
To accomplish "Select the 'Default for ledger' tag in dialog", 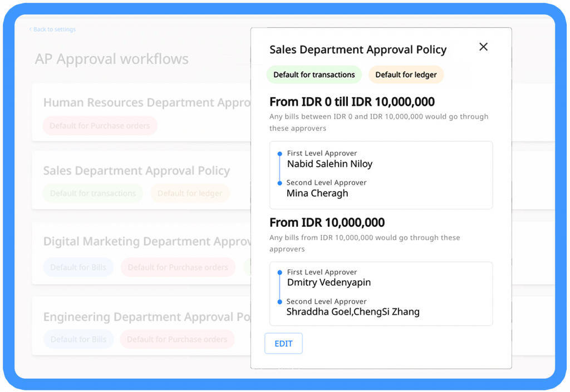I will (406, 75).
